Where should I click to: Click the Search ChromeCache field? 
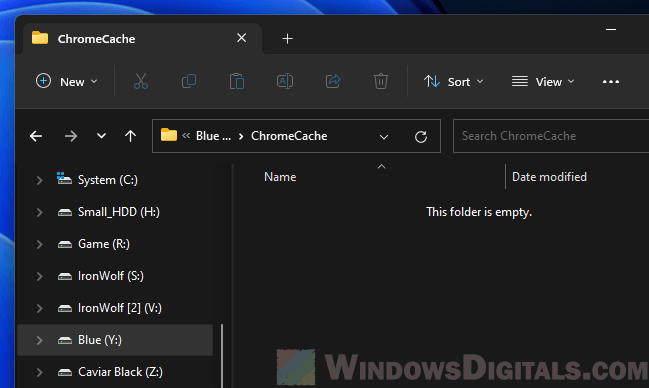[551, 136]
